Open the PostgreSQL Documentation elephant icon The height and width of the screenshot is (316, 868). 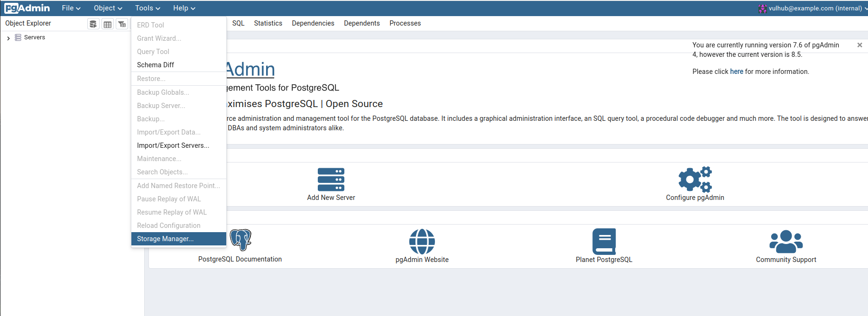tap(240, 240)
